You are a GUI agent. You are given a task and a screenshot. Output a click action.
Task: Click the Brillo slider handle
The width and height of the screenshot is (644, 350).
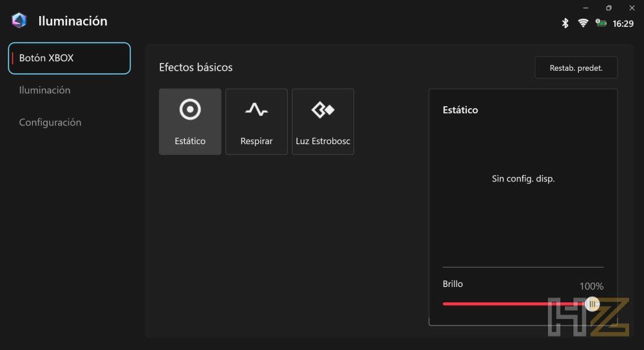click(x=592, y=304)
